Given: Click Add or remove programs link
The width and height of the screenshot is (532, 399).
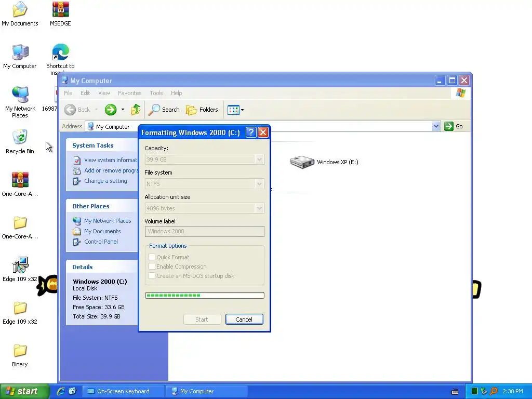Looking at the screenshot, I should (111, 170).
